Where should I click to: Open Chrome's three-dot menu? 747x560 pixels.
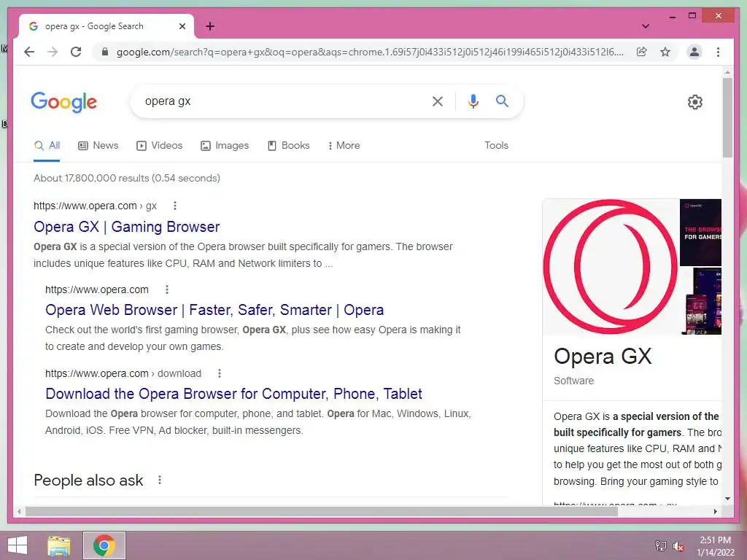[x=718, y=52]
